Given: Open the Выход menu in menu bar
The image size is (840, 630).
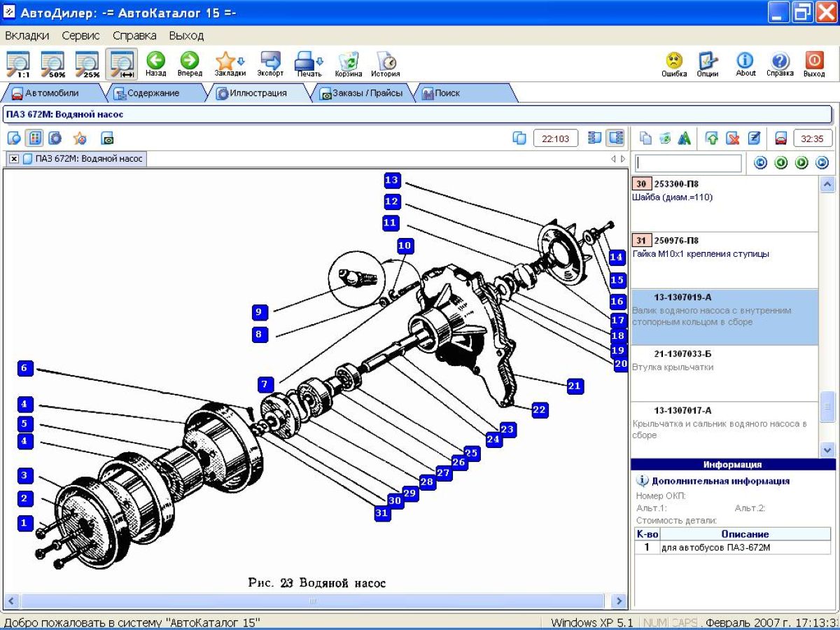Looking at the screenshot, I should (186, 35).
